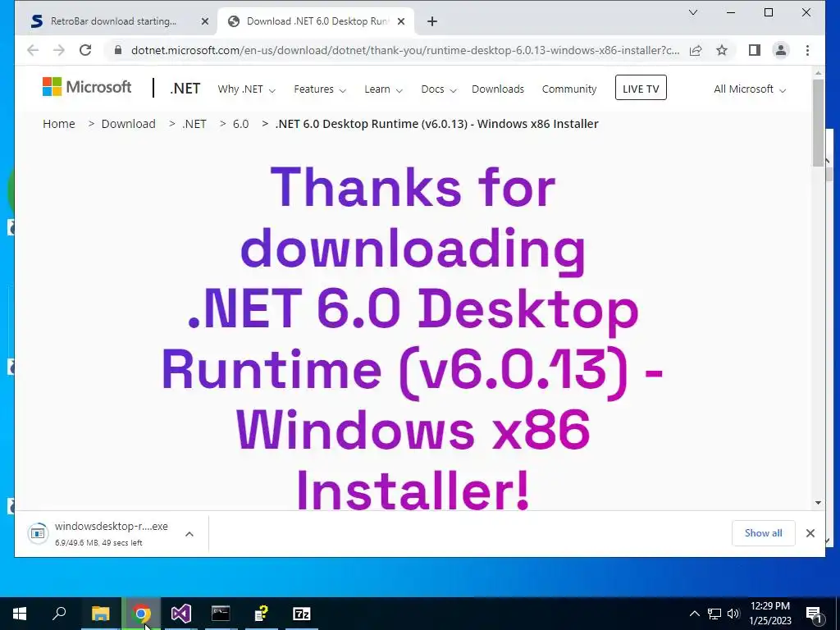The width and height of the screenshot is (840, 630).
Task: Close the Download .NET tab
Action: pos(400,21)
